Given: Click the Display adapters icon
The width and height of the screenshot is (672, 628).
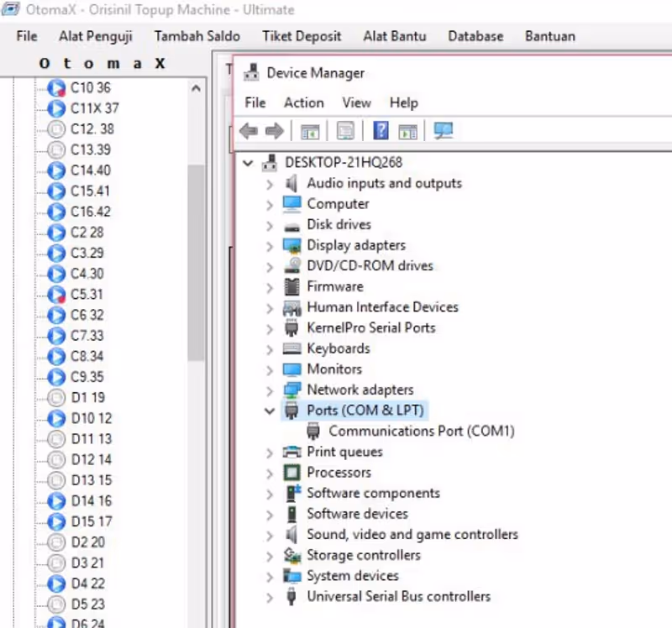Looking at the screenshot, I should 291,244.
